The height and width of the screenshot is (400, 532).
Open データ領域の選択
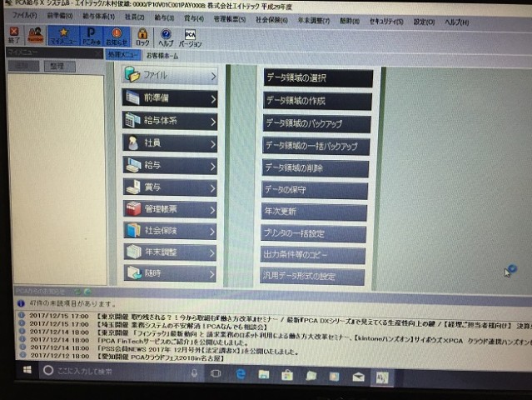pyautogui.click(x=318, y=78)
